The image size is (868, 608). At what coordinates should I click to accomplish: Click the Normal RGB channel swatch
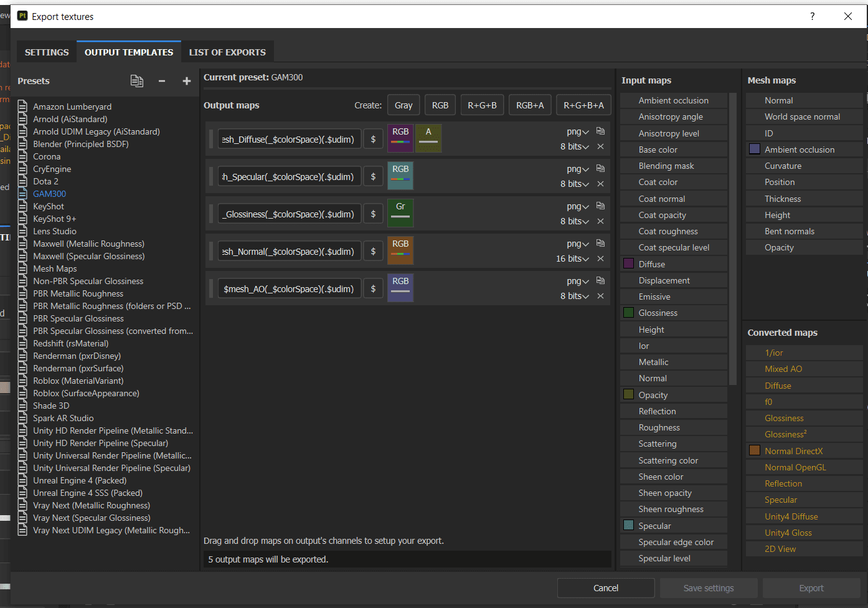[400, 250]
